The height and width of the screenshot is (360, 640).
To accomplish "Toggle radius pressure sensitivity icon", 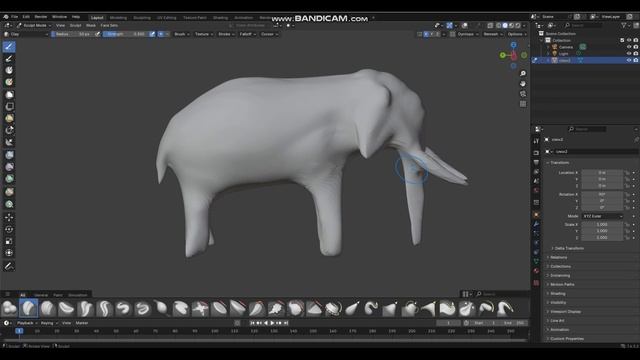I will tap(98, 34).
